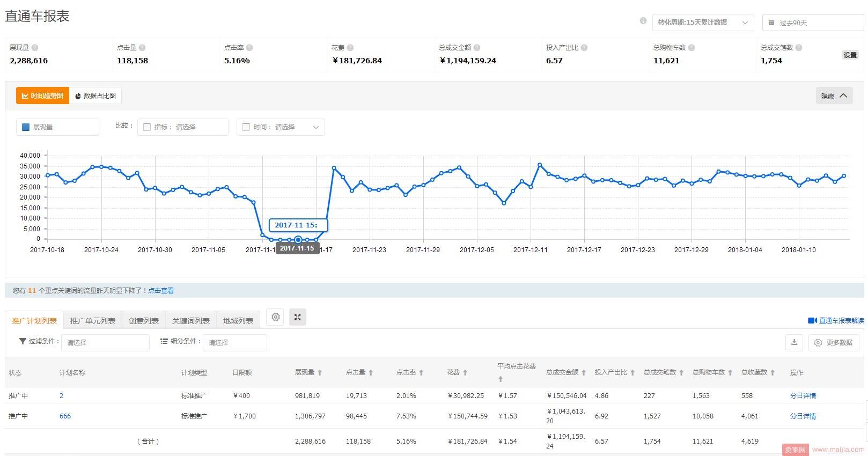The image size is (868, 456).
Task: Click chart peak data point near 2017-12-11
Action: (x=540, y=165)
